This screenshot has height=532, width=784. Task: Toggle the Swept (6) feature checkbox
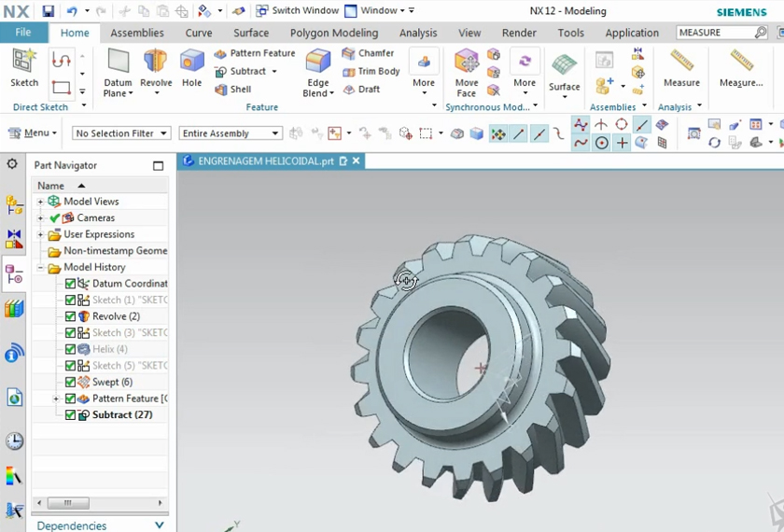point(71,382)
